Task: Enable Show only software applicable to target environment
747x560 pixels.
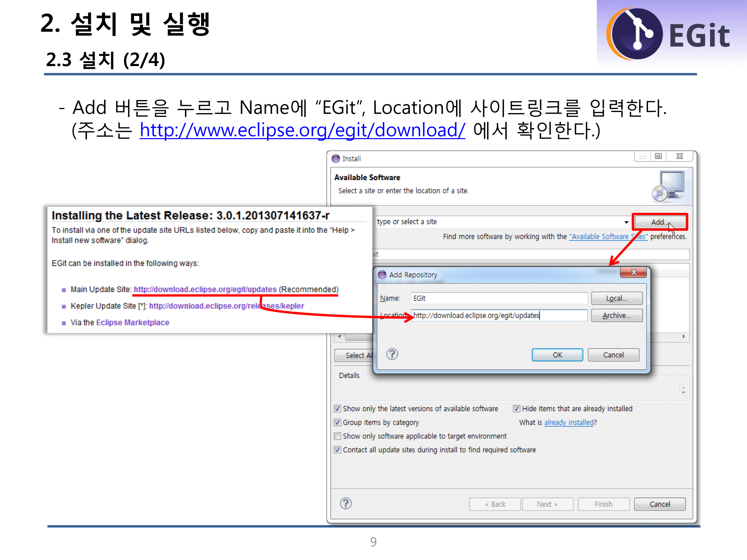Action: [338, 436]
